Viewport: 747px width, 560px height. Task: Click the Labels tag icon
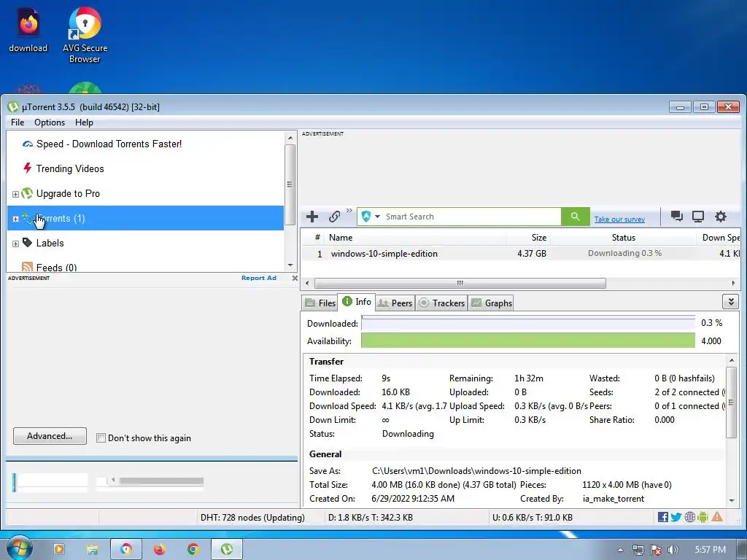(x=27, y=242)
